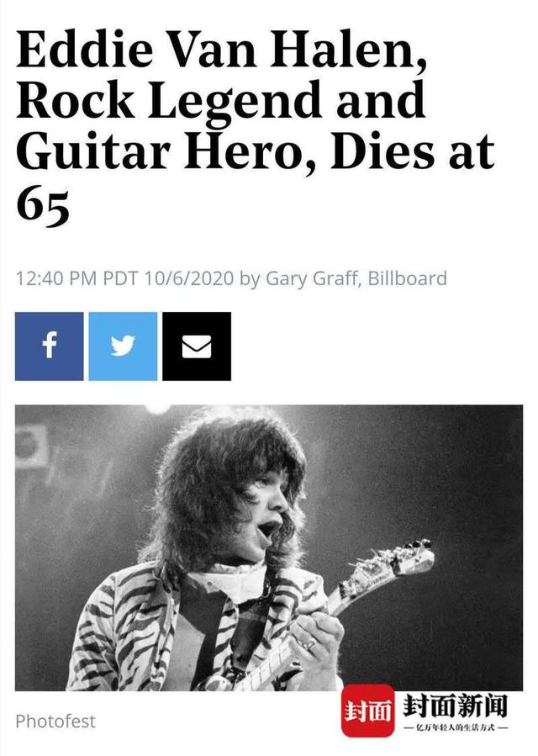Tweet the article using the Twitter icon
538x756 pixels.
click(x=123, y=346)
